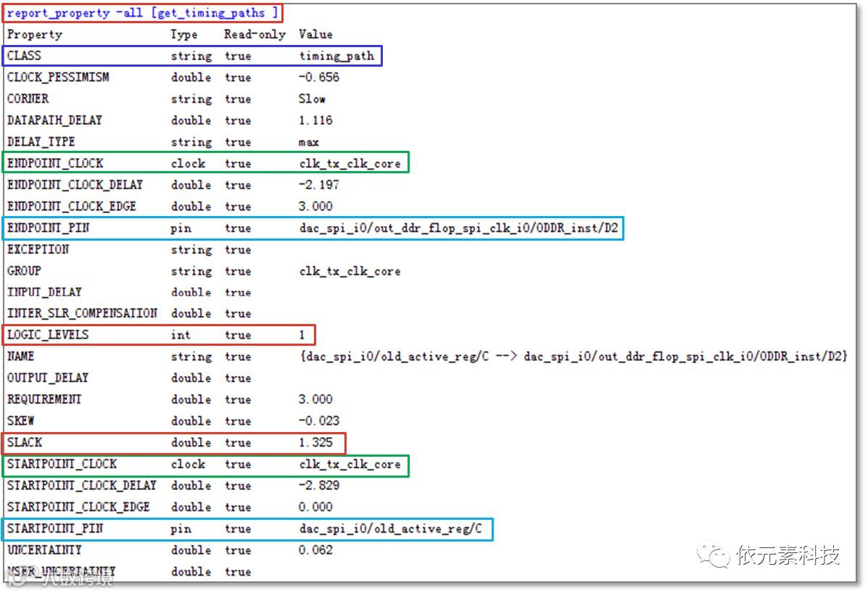868x593 pixels.
Task: Select DELAY_TYPE property name
Action: click(41, 141)
